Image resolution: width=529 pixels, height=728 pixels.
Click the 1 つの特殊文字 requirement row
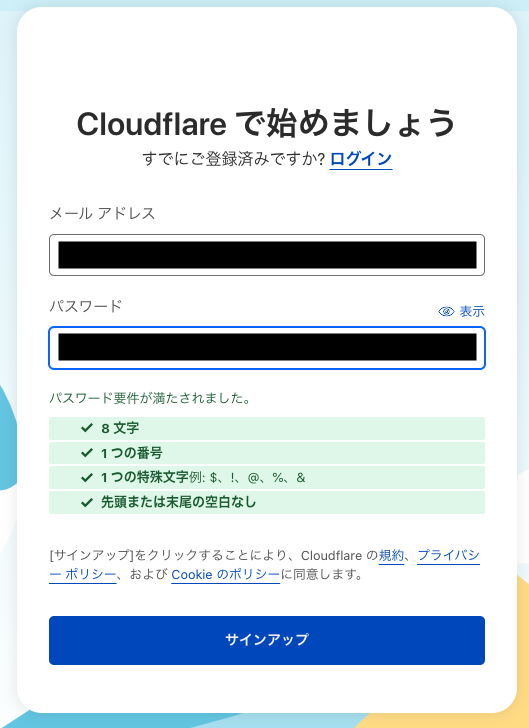click(x=267, y=477)
